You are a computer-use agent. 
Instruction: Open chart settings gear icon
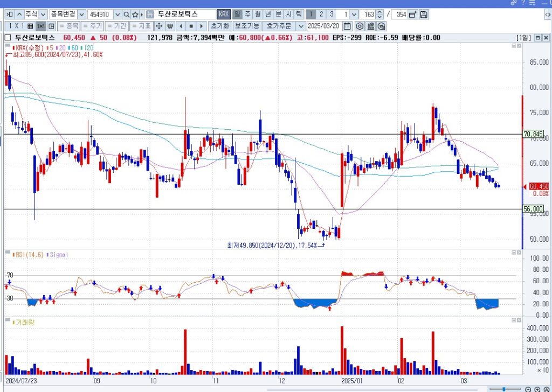click(360, 26)
